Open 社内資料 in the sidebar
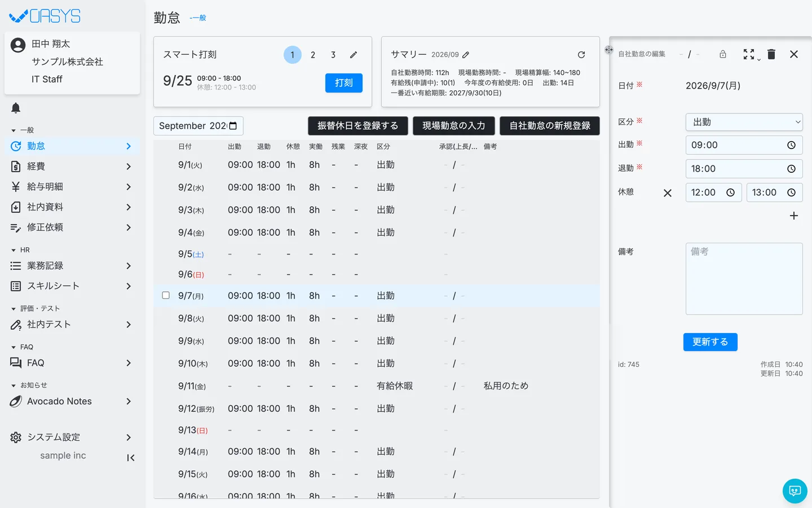This screenshot has width=812, height=508. (x=72, y=207)
